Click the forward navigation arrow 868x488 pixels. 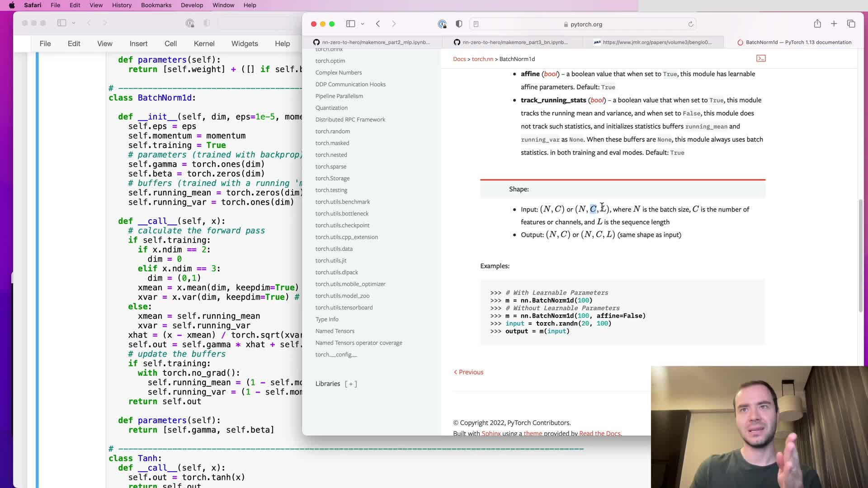tap(394, 24)
